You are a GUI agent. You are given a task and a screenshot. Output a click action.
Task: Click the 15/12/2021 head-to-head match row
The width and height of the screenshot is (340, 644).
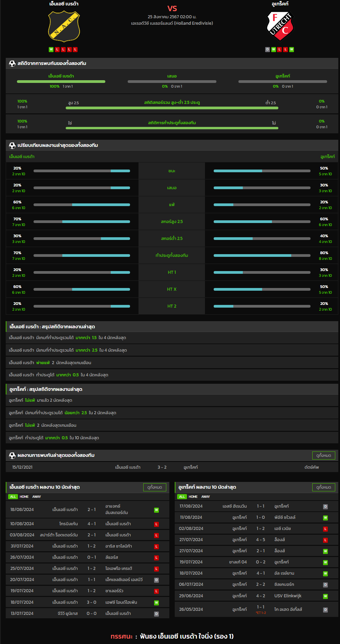point(172,467)
